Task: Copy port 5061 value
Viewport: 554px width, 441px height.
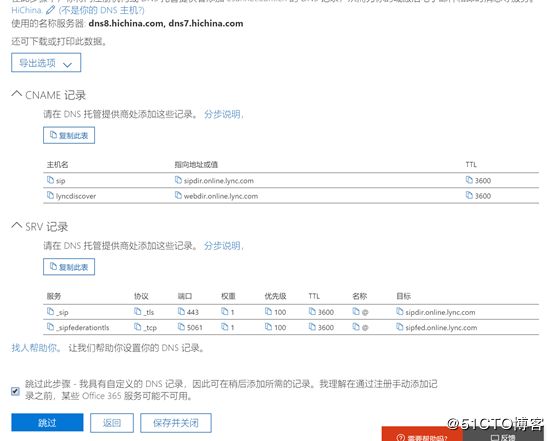Action: click(181, 327)
